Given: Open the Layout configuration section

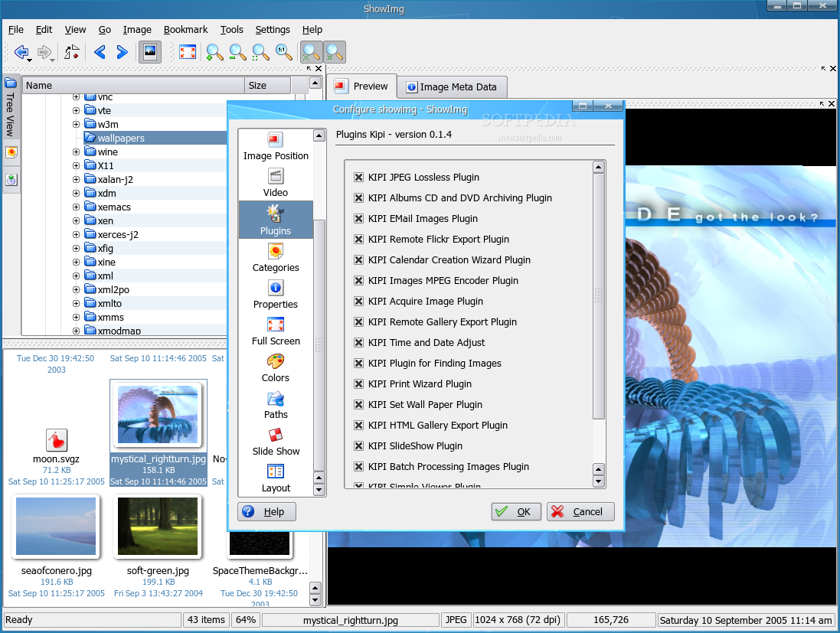Looking at the screenshot, I should tap(276, 478).
